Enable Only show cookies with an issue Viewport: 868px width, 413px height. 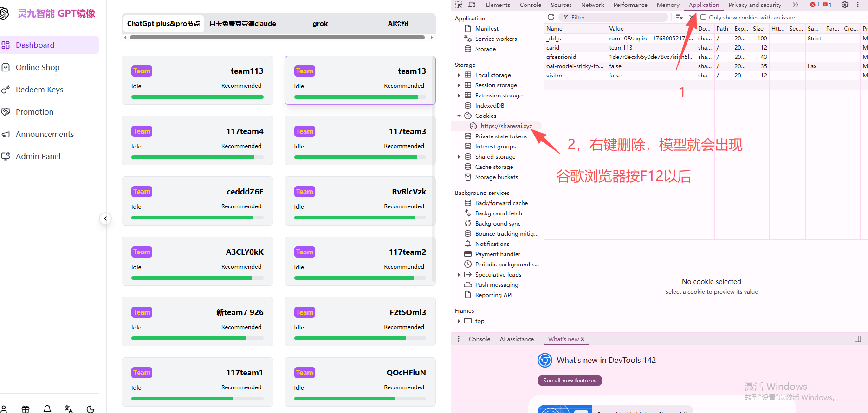tap(703, 17)
